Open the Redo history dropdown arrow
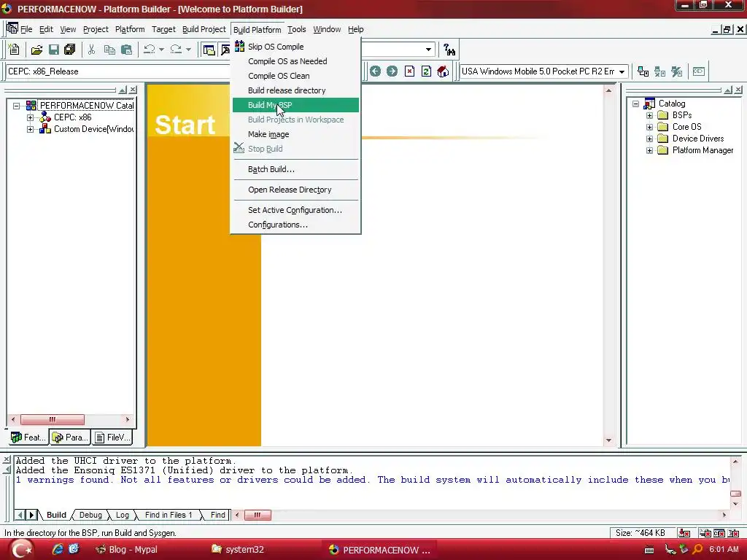This screenshot has height=560, width=747. pyautogui.click(x=188, y=50)
